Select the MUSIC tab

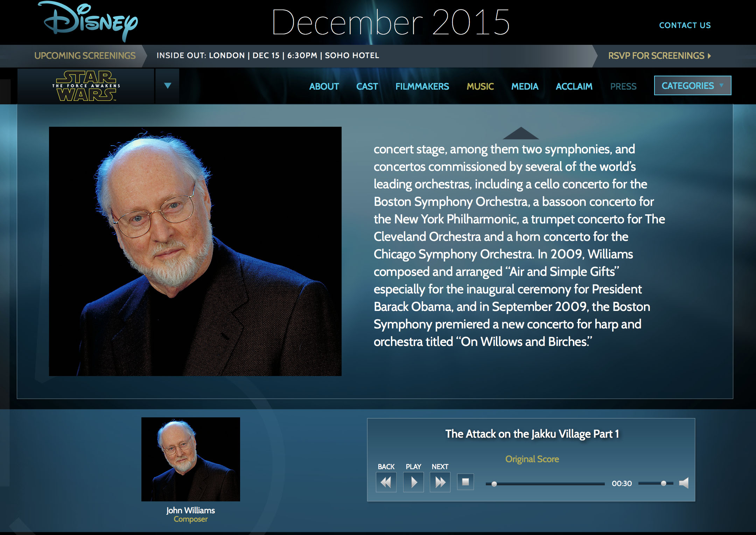point(480,86)
